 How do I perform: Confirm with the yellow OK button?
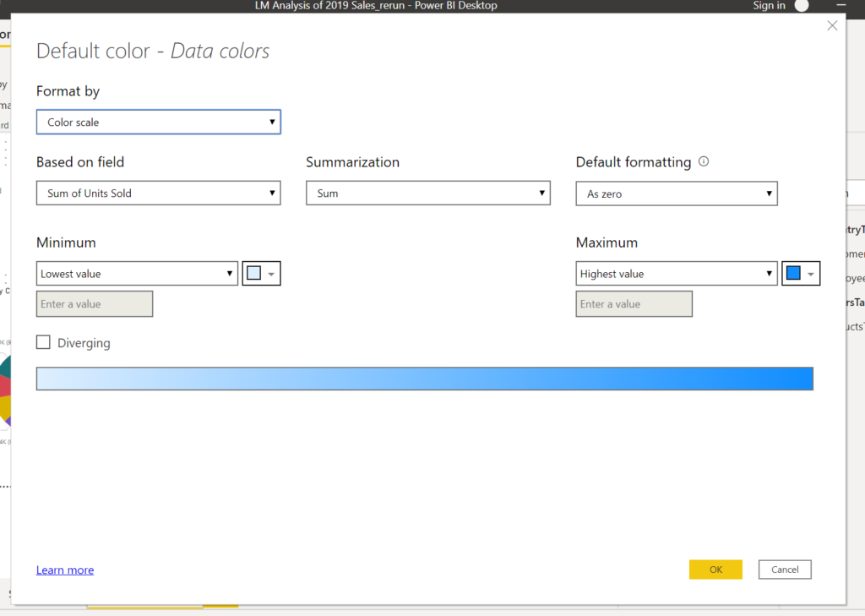tap(715, 570)
